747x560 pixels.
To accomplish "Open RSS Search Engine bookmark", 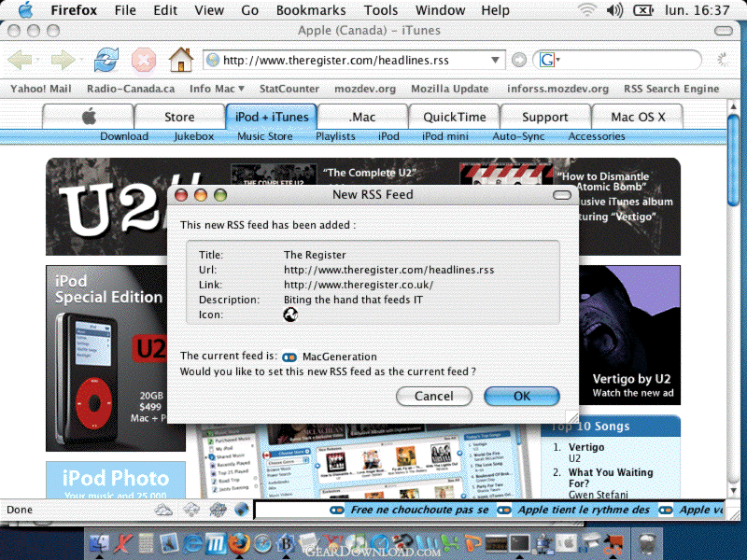I will click(x=671, y=89).
